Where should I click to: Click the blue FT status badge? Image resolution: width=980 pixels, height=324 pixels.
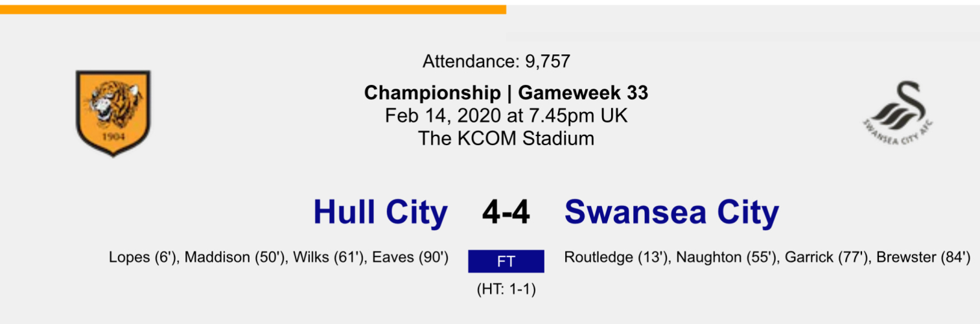coord(506,262)
